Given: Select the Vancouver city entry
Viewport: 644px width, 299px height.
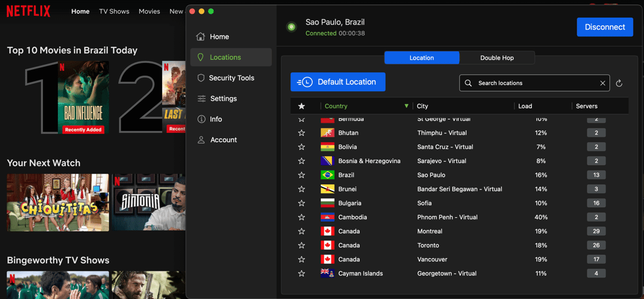Looking at the screenshot, I should pos(432,259).
